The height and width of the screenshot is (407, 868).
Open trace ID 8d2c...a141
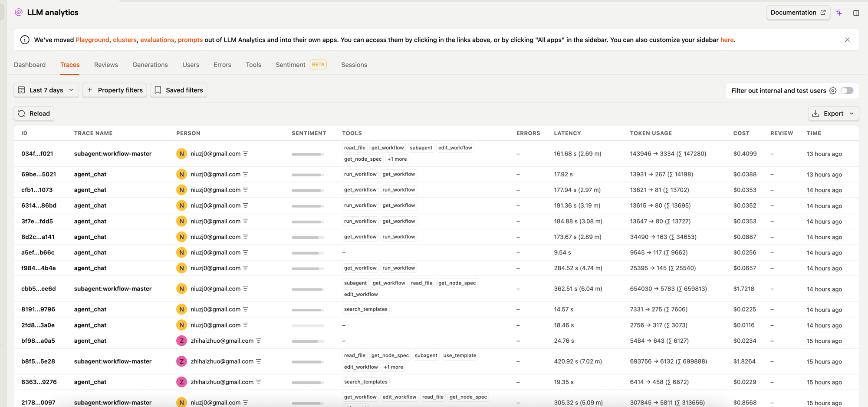pos(38,237)
